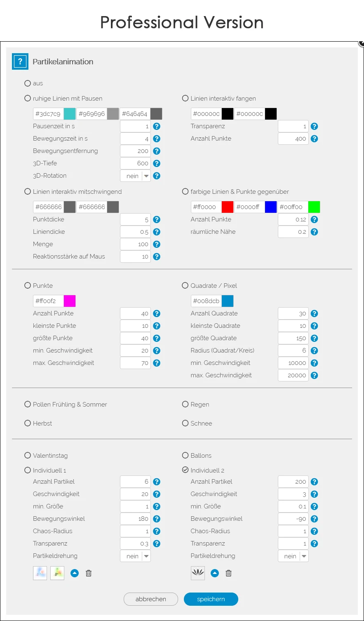Delete image under Individuell 1 with trash icon

[89, 573]
